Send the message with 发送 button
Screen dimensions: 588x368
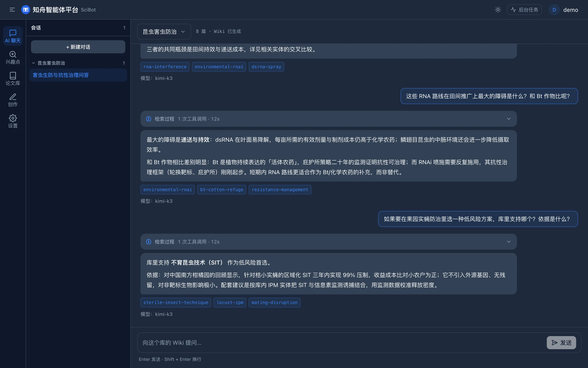tap(561, 343)
